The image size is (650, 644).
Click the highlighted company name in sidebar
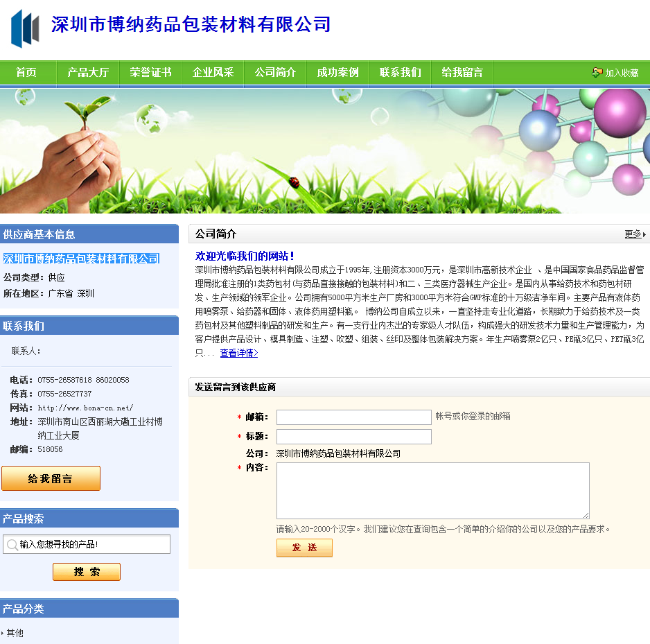click(81, 259)
